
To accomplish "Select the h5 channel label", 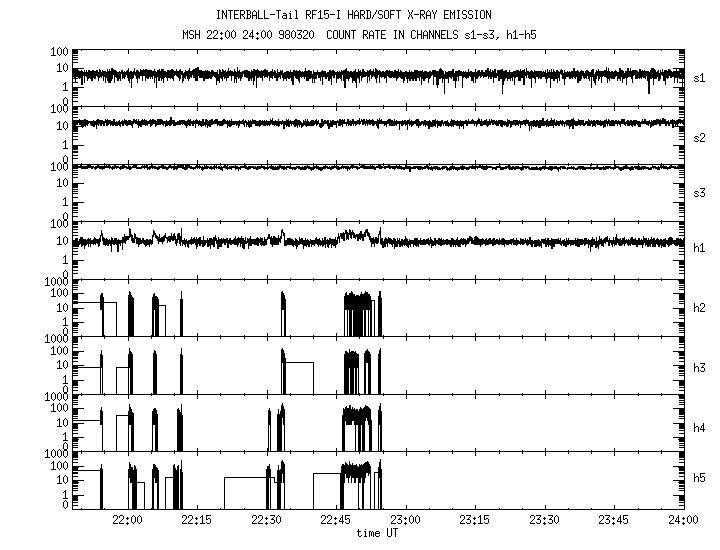I will pos(700,479).
